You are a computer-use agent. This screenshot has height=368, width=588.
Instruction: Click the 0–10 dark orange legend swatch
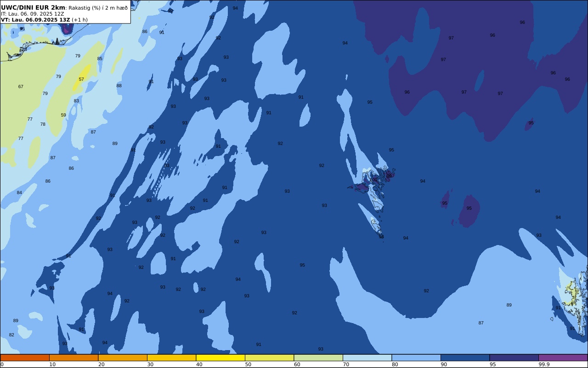[25, 357]
